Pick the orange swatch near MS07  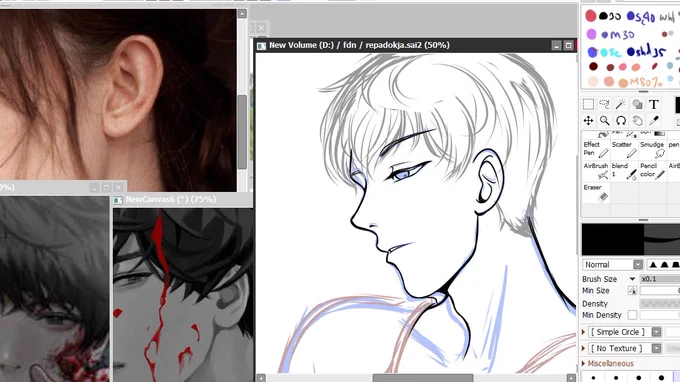pyautogui.click(x=623, y=82)
